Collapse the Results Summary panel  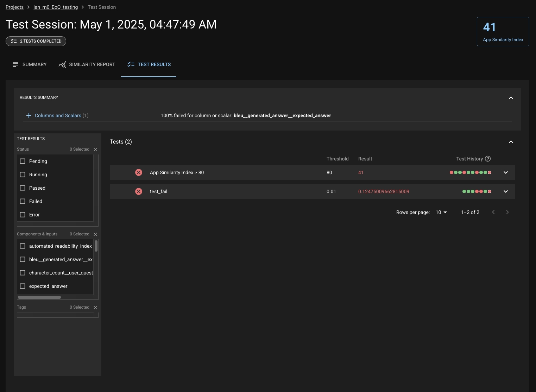511,98
